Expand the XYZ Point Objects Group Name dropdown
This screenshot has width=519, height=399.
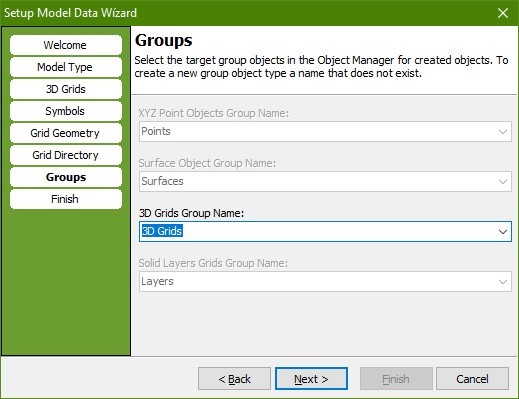[x=503, y=132]
